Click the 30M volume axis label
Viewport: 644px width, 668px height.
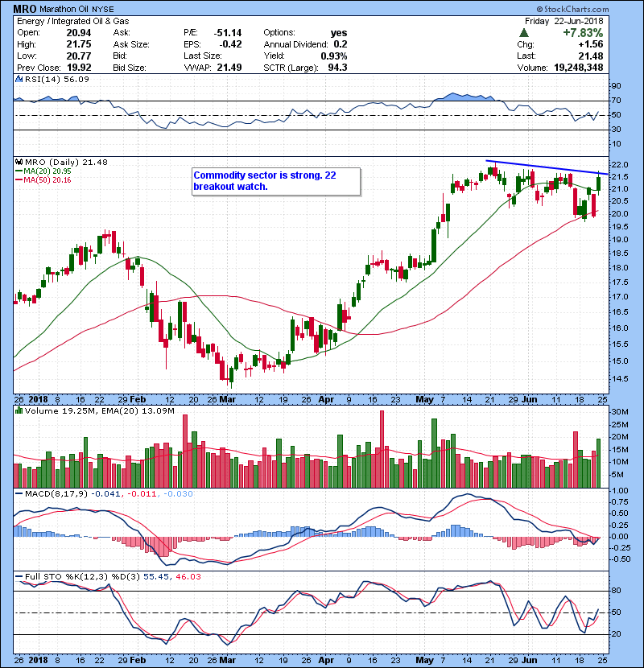(620, 412)
